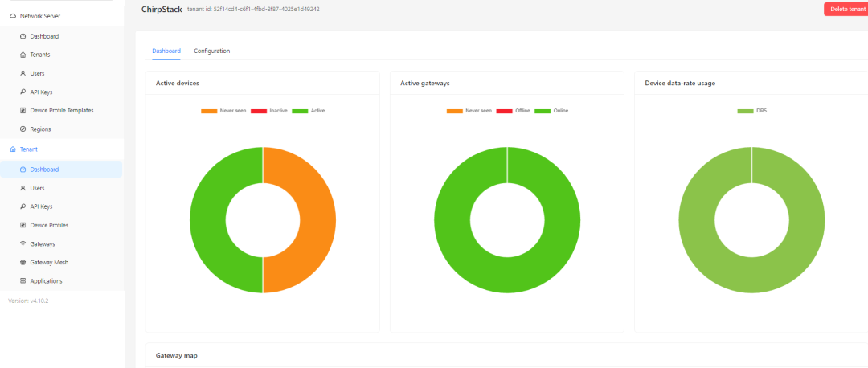Click orange Never seen segment of devices chart
The image size is (868, 368).
click(318, 219)
